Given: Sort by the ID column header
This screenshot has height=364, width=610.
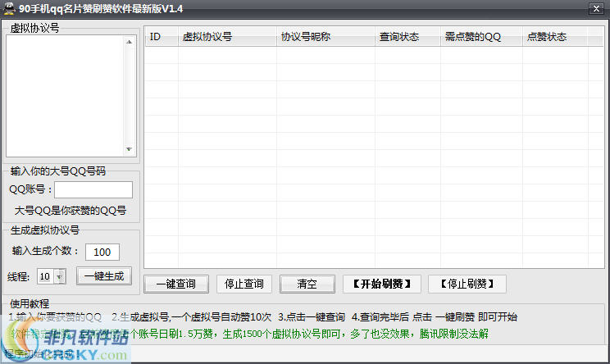Looking at the screenshot, I should point(162,37).
